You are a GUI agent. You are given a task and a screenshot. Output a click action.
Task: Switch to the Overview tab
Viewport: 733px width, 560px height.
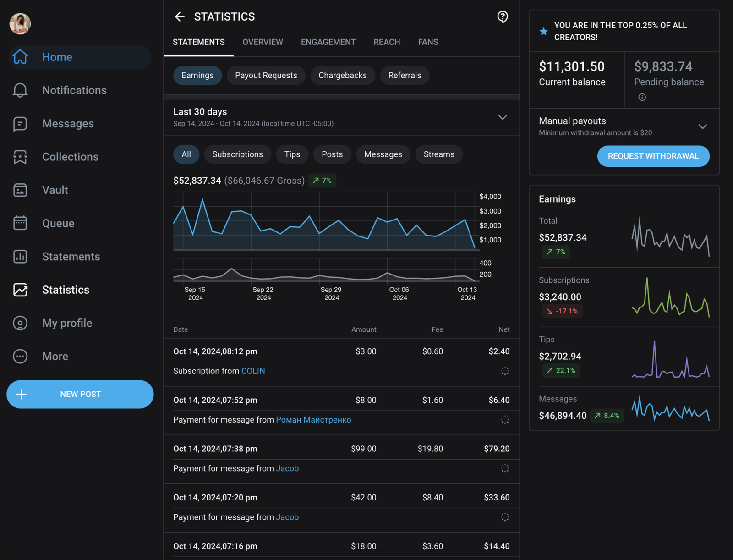(x=263, y=42)
